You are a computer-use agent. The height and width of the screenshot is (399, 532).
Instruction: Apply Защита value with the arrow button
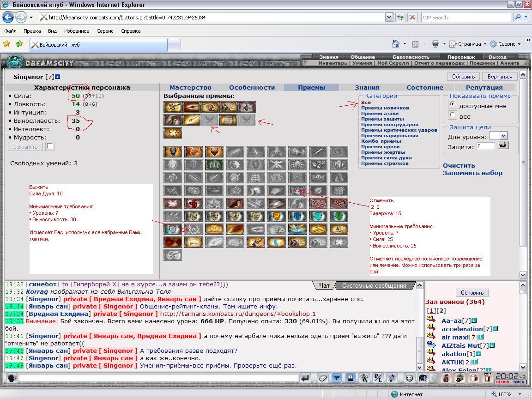[503, 145]
